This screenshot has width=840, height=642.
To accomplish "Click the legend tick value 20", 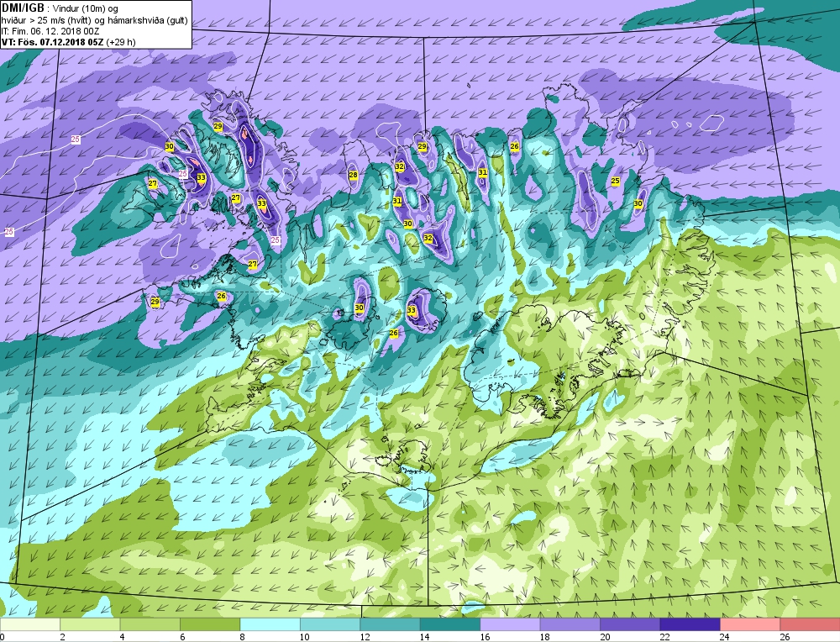I will coord(605,637).
